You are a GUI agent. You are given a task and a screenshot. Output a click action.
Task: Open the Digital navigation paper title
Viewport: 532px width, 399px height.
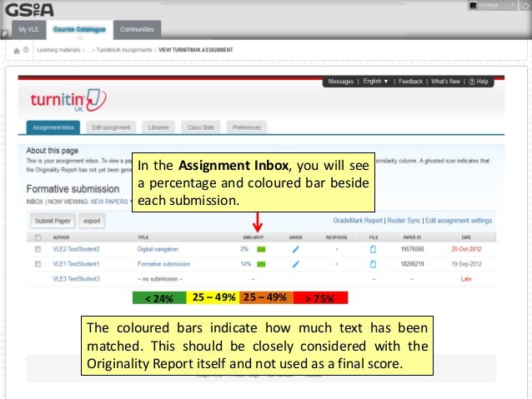pyautogui.click(x=158, y=249)
